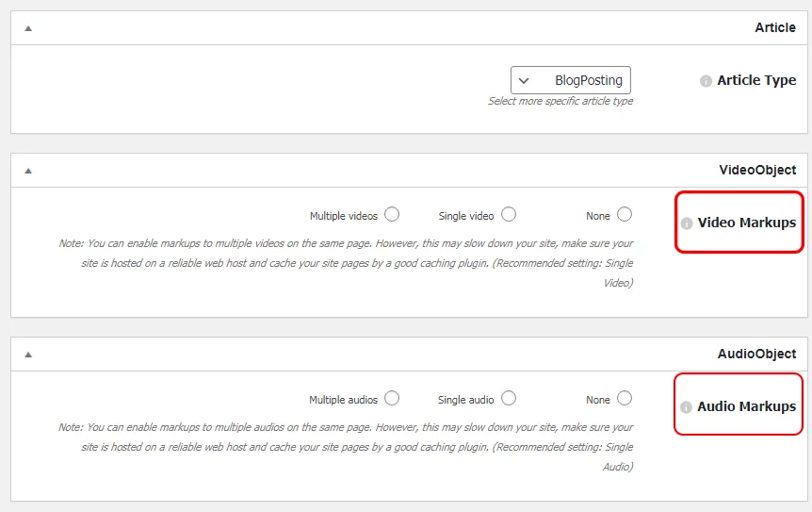Select None for Video Markups
Image resolution: width=812 pixels, height=512 pixels.
coord(625,214)
